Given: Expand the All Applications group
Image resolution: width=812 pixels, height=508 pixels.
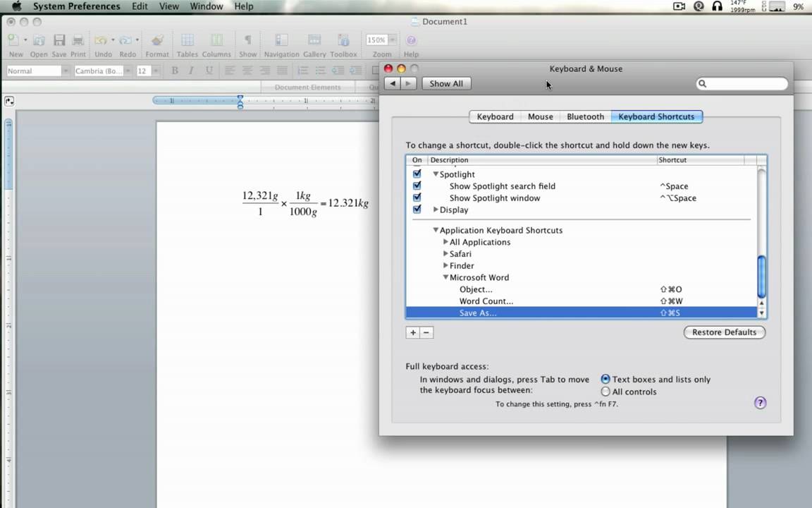Looking at the screenshot, I should coord(445,241).
